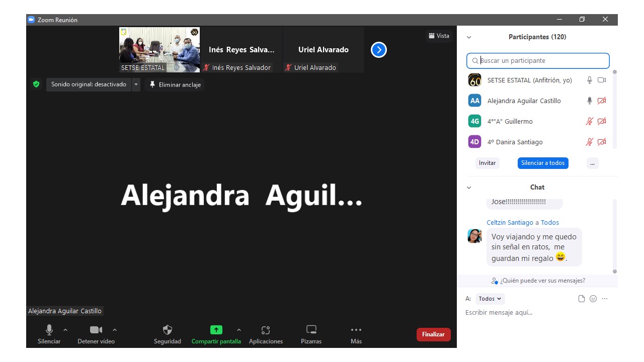Viewport: 644px width, 362px height.
Task: Open the Seguridad shield icon
Action: [x=168, y=330]
